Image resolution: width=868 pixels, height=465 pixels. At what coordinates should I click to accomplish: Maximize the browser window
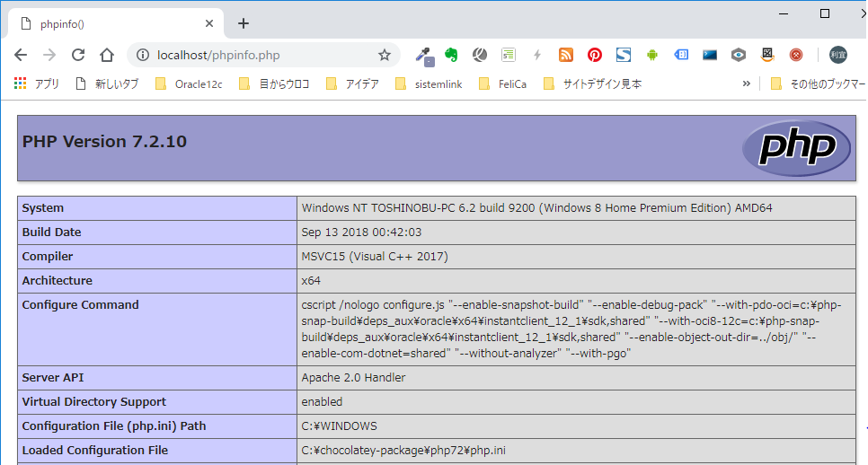pyautogui.click(x=825, y=13)
